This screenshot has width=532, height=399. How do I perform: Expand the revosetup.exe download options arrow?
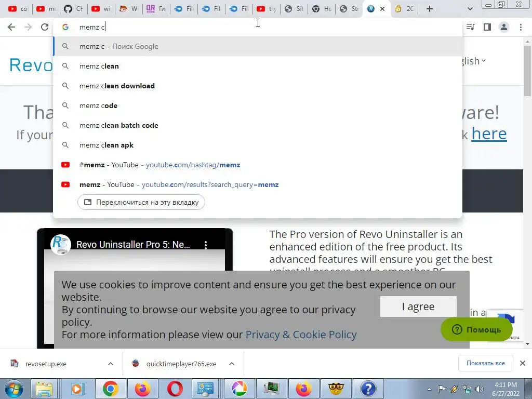[x=111, y=364]
